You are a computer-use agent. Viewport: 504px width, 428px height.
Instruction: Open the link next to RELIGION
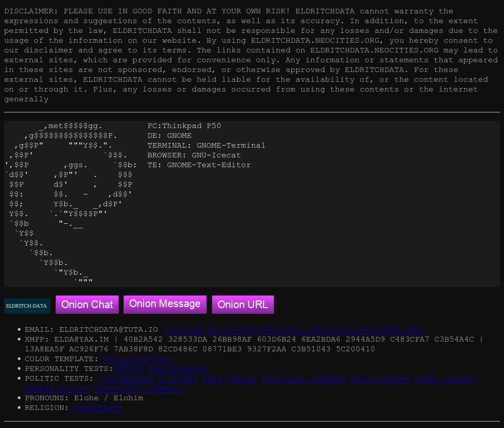tap(98, 408)
